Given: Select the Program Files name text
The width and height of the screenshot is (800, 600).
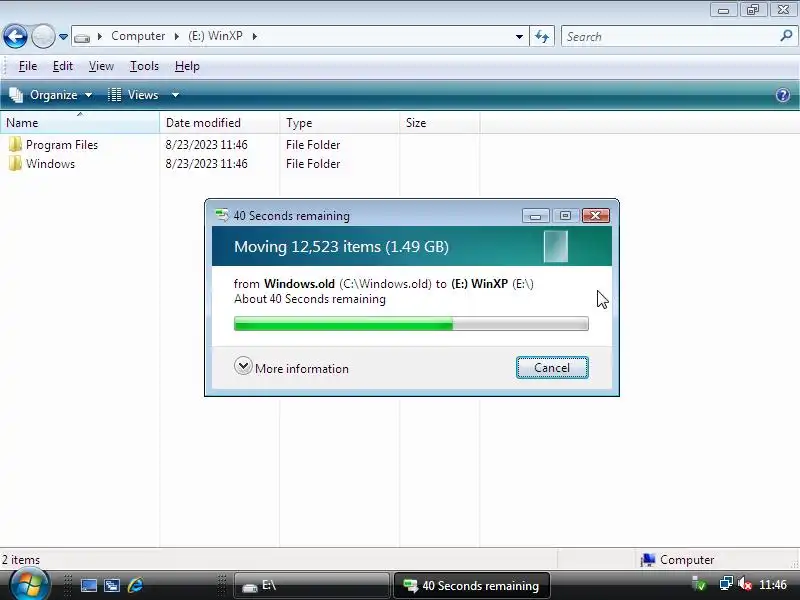Looking at the screenshot, I should [x=62, y=145].
